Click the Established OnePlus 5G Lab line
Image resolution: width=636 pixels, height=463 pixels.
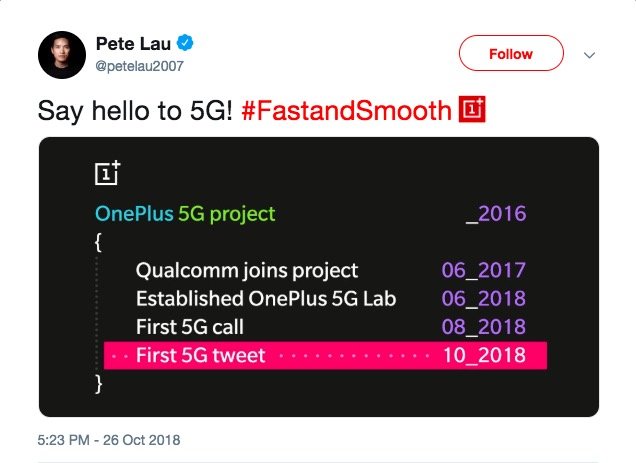tap(266, 299)
